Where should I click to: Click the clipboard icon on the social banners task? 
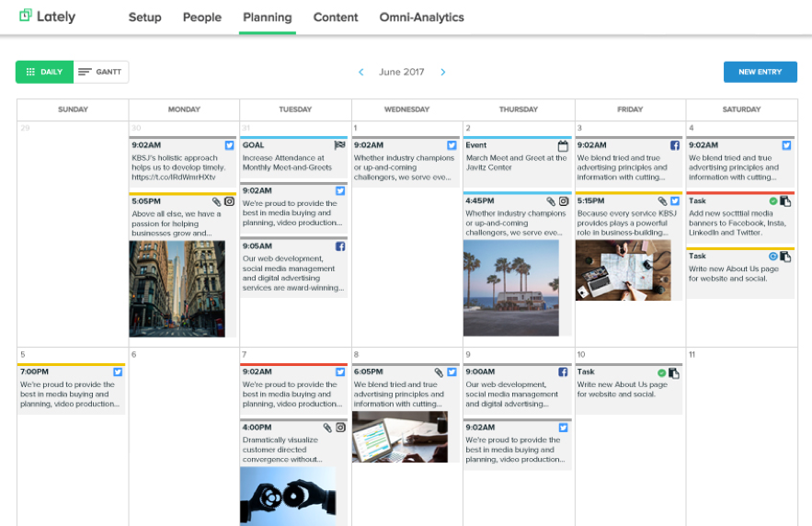785,200
